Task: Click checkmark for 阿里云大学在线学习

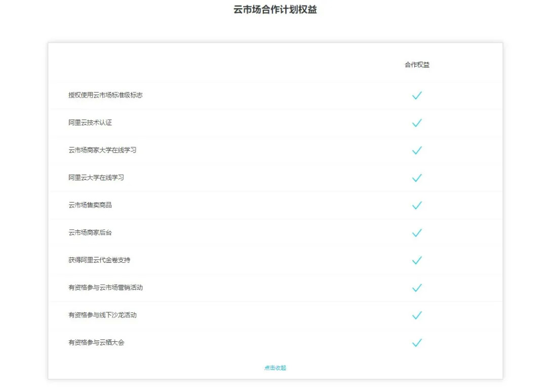Action: (417, 178)
